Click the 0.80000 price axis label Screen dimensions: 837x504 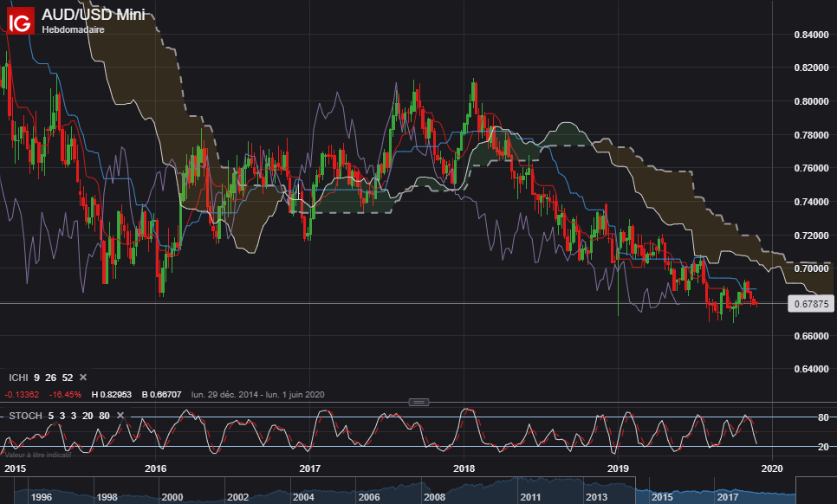pos(811,101)
